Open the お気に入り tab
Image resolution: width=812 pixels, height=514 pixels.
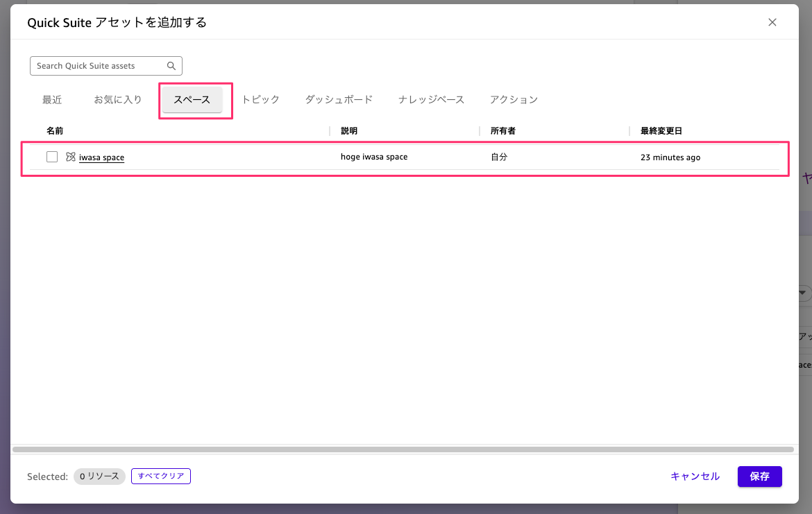pos(118,100)
